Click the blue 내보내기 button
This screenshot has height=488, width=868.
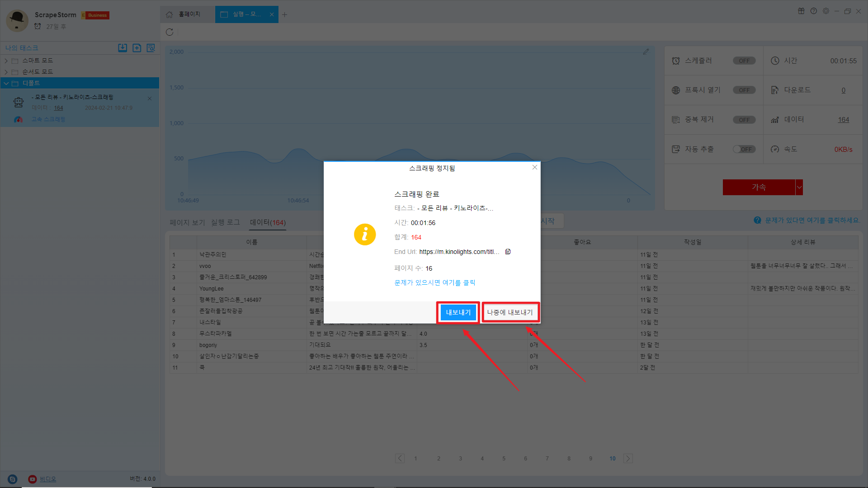pyautogui.click(x=458, y=312)
